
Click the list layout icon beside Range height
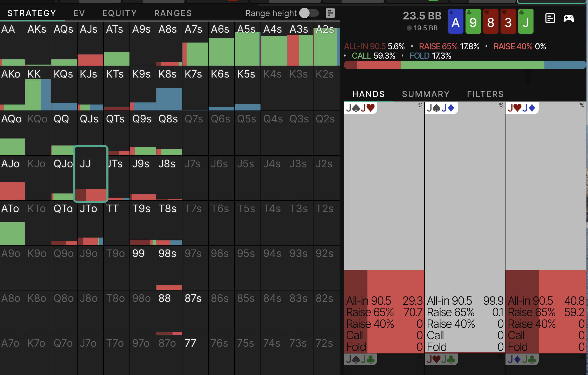pyautogui.click(x=330, y=13)
